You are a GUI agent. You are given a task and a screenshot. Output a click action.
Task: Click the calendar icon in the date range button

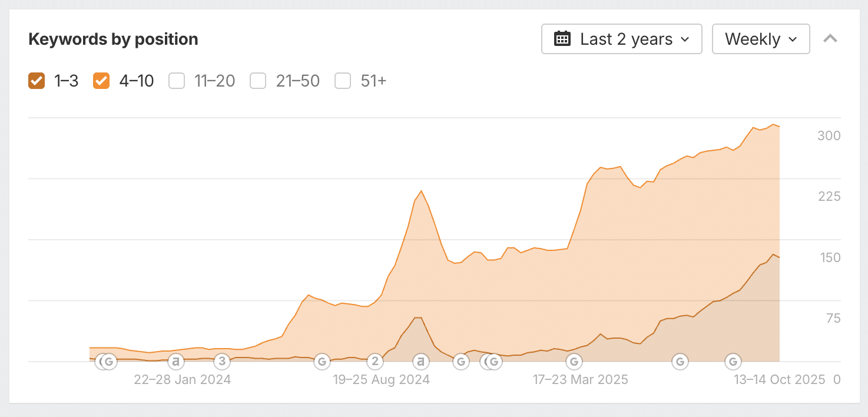point(562,39)
